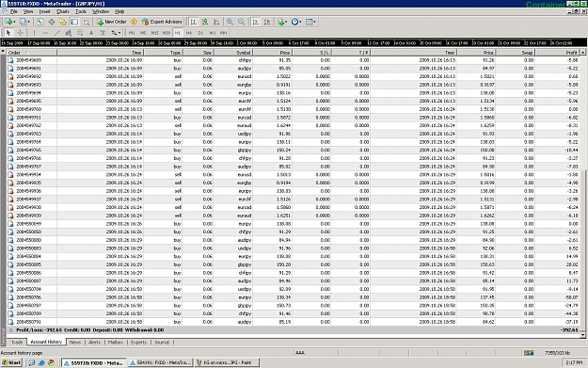The width and height of the screenshot is (588, 368).
Task: Toggle Chart Shift
Action: (x=267, y=22)
